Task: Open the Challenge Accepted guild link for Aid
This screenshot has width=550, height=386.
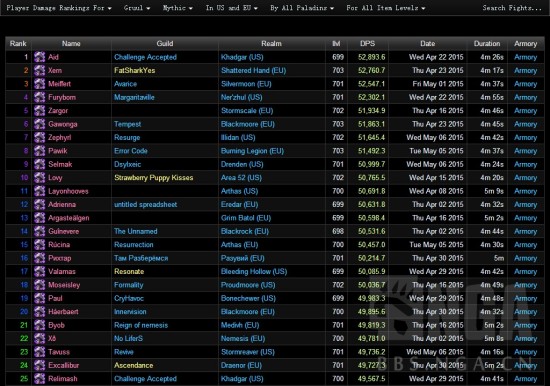Action: [145, 57]
